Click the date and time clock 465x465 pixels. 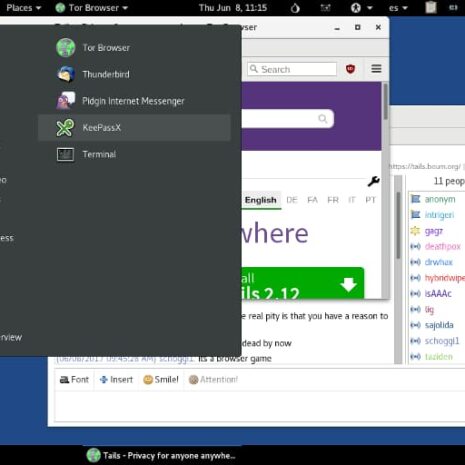pos(233,8)
